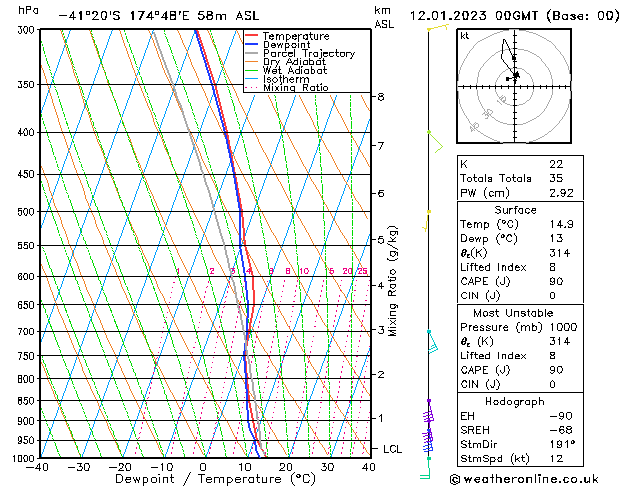This screenshot has height=486, width=629.
Task: Click the StmDir value 191°
Action: coord(562,444)
